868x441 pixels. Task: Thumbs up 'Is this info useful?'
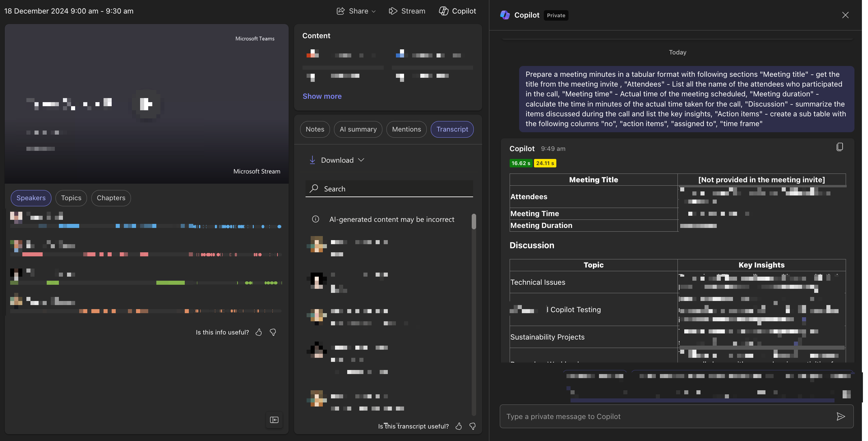[259, 332]
